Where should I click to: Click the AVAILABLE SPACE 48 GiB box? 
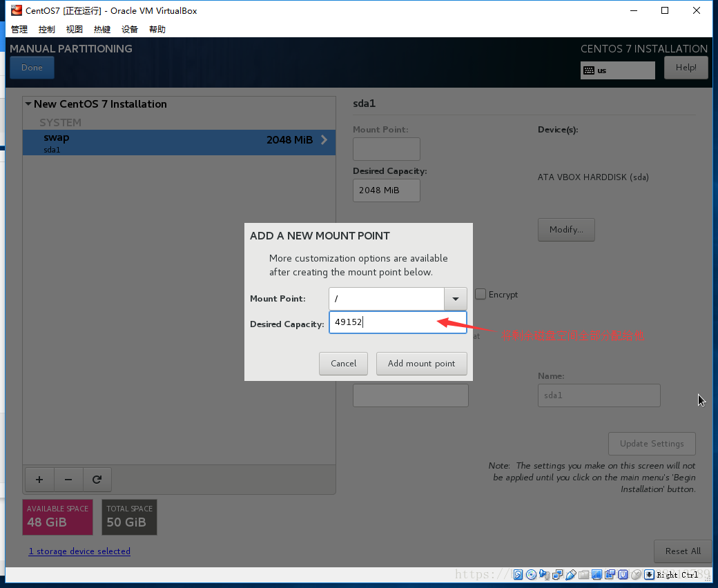(x=58, y=517)
